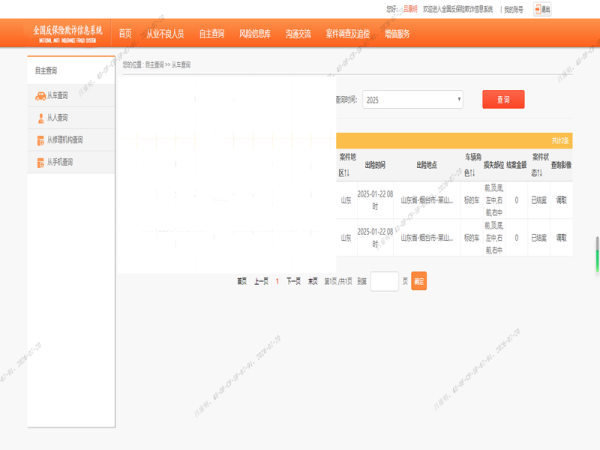Click the 出险时间 column header
The height and width of the screenshot is (450, 600).
tap(375, 165)
